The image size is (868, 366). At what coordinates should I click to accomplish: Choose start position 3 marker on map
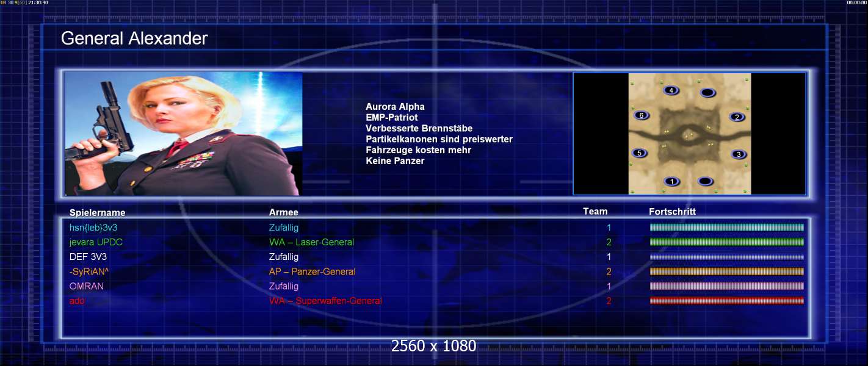tap(739, 154)
